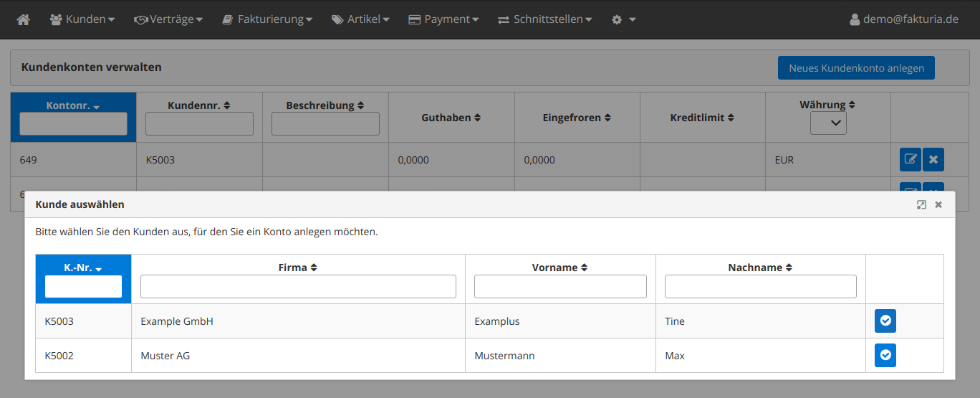
Task: Expand the Fakturierung menu
Action: pos(266,19)
